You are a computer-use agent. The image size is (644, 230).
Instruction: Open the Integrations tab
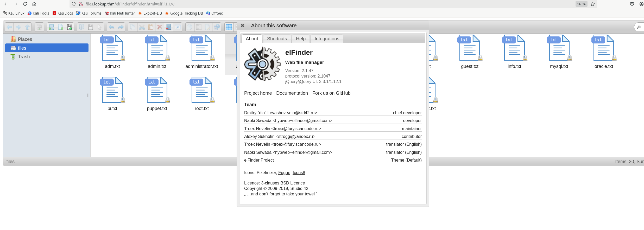tap(327, 39)
